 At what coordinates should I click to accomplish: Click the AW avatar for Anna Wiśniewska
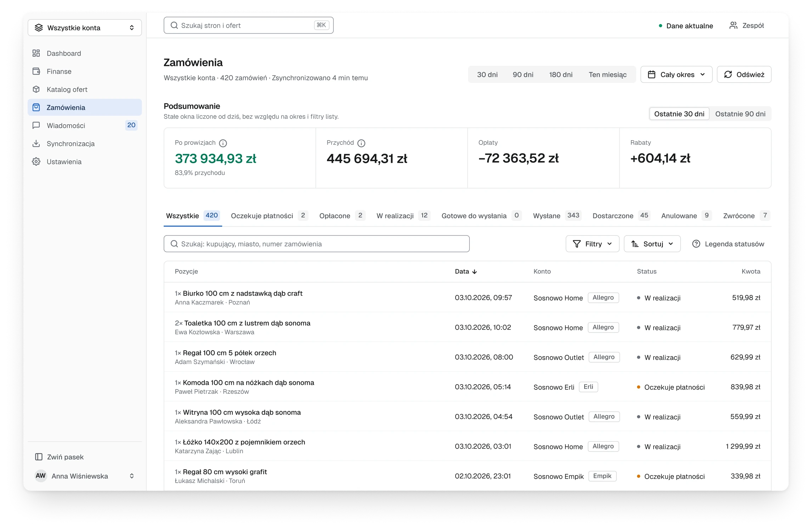point(41,476)
